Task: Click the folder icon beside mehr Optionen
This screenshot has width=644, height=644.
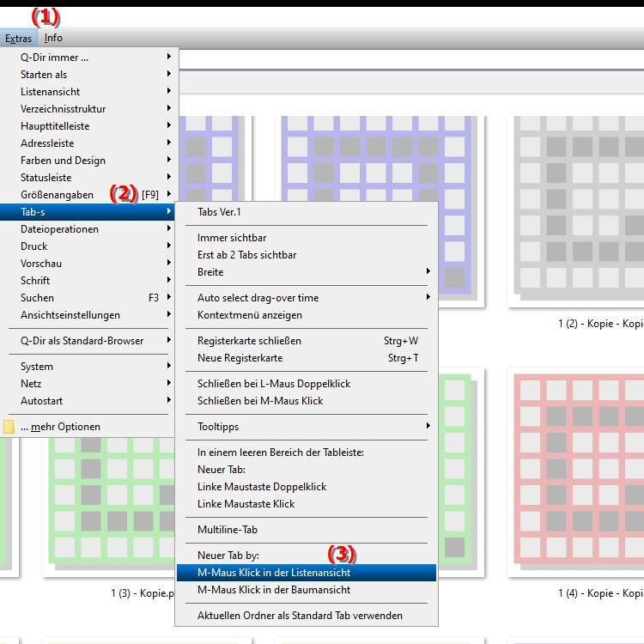Action: point(9,427)
